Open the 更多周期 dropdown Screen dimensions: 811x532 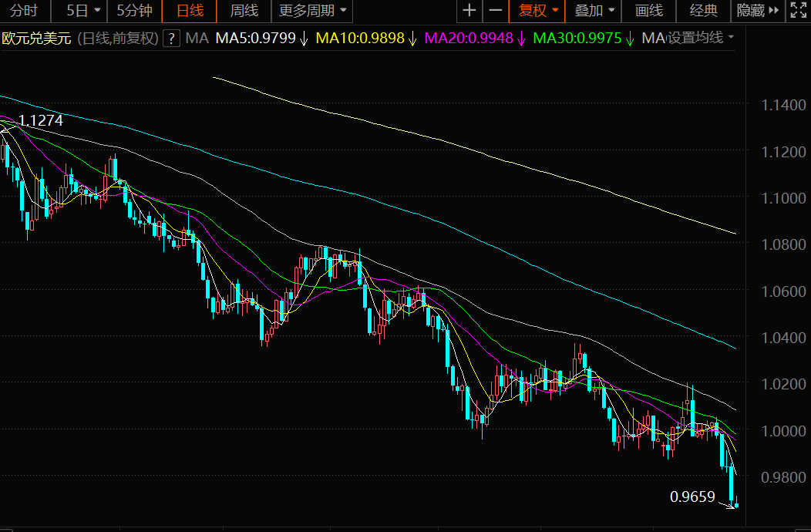[312, 11]
